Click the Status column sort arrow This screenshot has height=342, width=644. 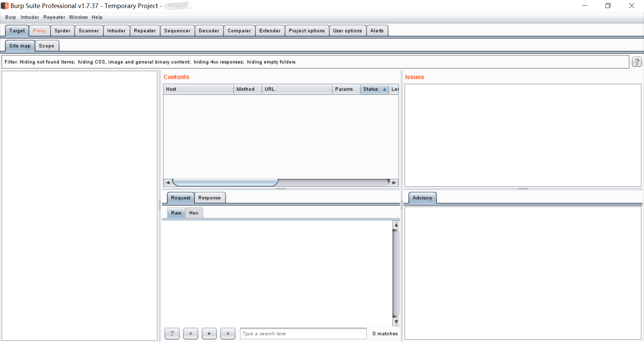click(x=384, y=89)
